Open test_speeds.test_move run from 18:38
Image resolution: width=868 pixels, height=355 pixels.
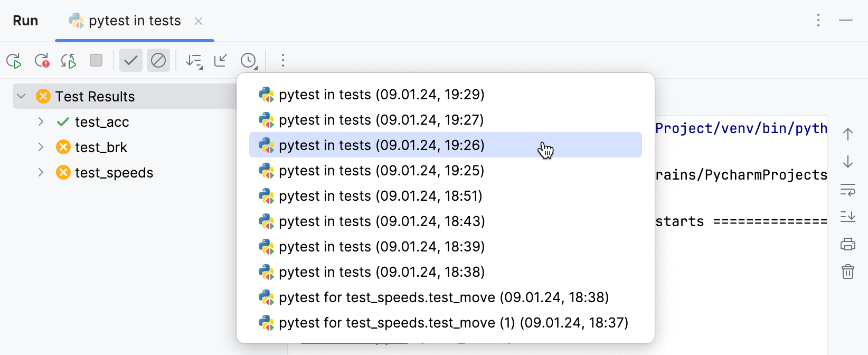click(x=444, y=297)
